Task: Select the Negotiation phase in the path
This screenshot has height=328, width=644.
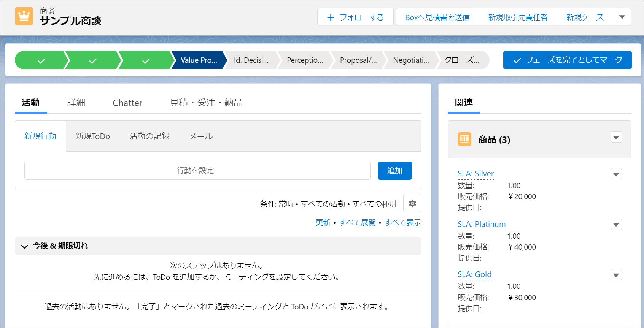Action: pyautogui.click(x=410, y=60)
